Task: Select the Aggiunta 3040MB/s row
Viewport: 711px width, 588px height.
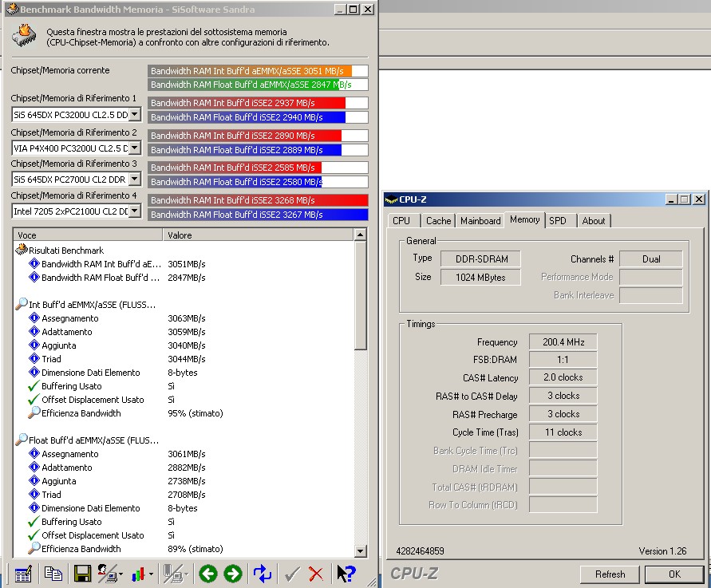Action: [184, 345]
